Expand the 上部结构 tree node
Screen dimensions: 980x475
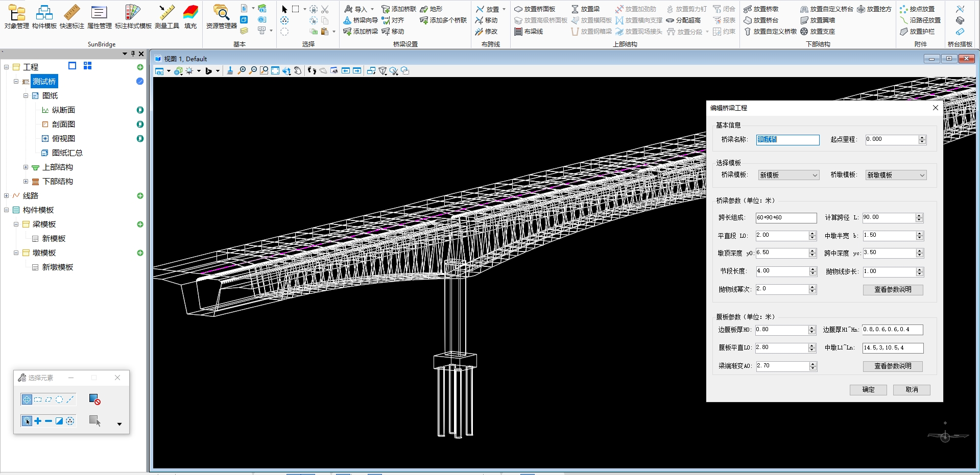26,167
